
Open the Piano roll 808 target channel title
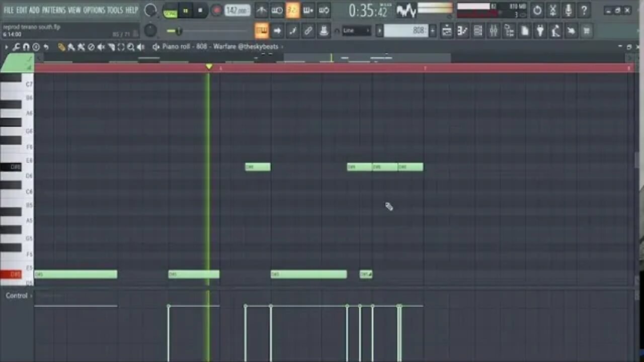point(220,47)
